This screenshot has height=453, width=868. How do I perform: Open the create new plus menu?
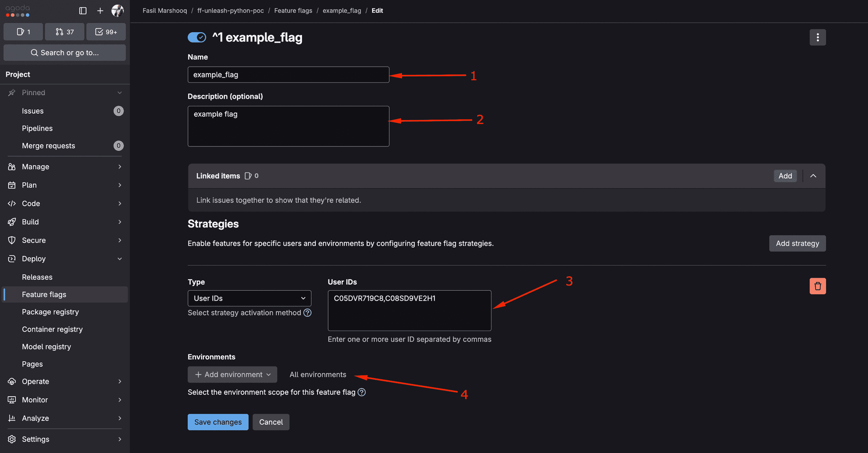(100, 10)
